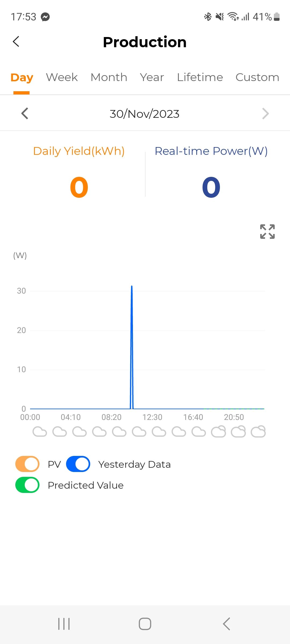Tap the Android home button
Viewport: 290px width, 644px height.
click(145, 624)
